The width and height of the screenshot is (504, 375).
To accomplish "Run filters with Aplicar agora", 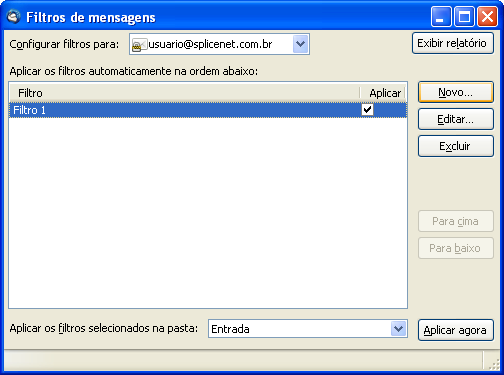I will click(x=456, y=330).
